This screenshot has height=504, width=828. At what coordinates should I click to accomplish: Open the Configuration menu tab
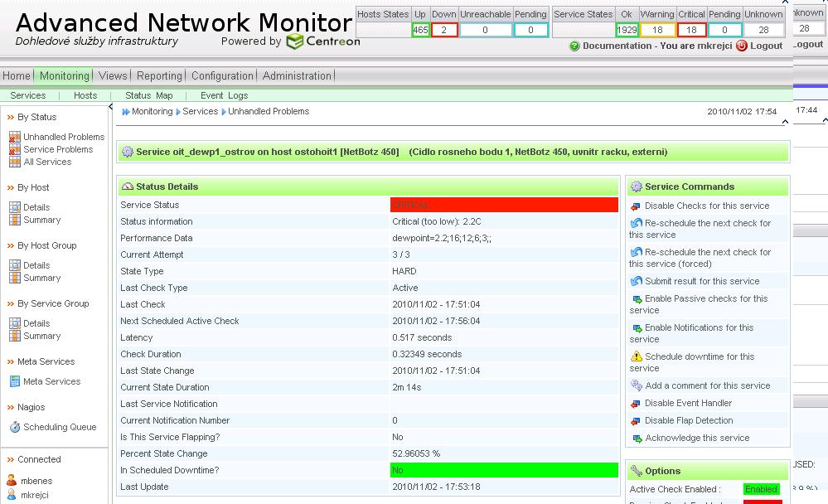tap(222, 75)
